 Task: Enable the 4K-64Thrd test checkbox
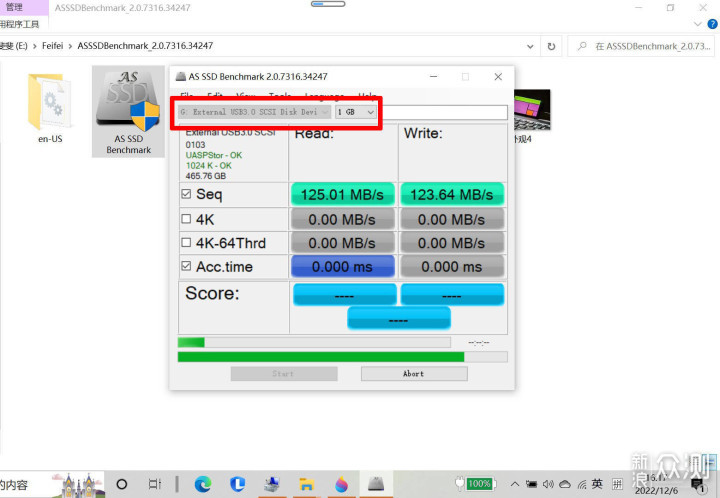click(x=186, y=242)
